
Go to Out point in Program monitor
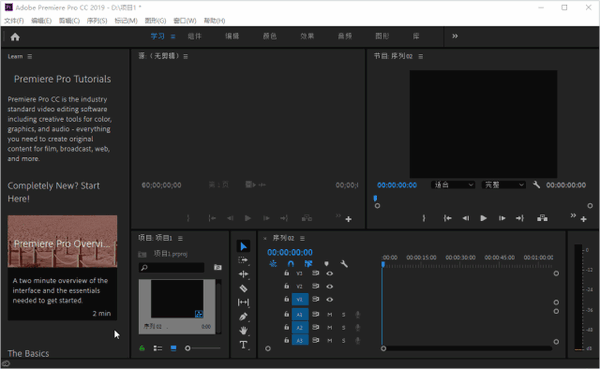click(x=520, y=218)
